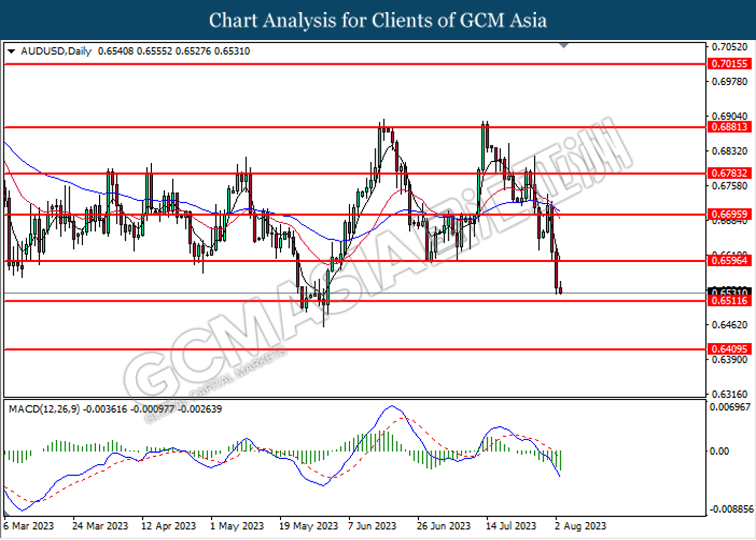This screenshot has width=756, height=540.
Task: Click the MACD -0.008856 scale value
Action: click(x=731, y=509)
